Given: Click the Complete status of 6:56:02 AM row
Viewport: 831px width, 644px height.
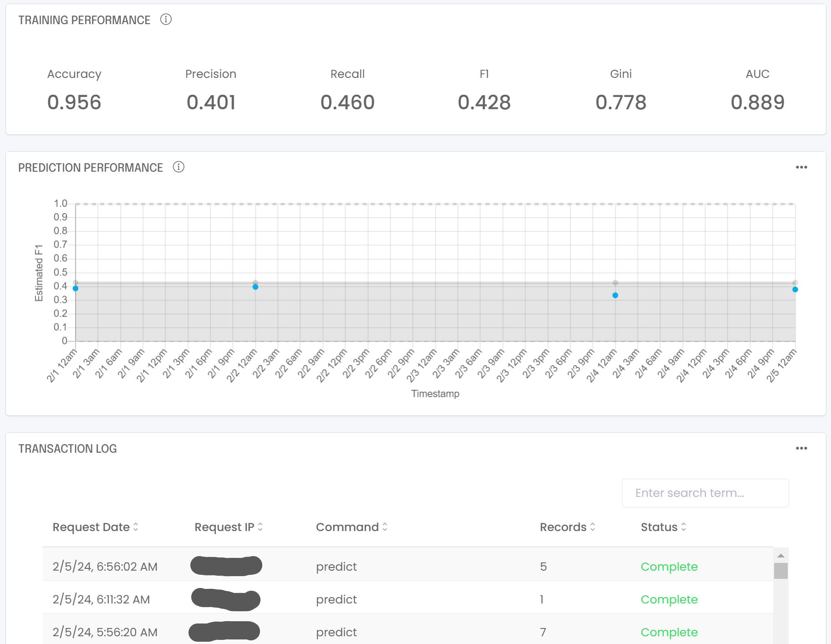Looking at the screenshot, I should tap(669, 567).
